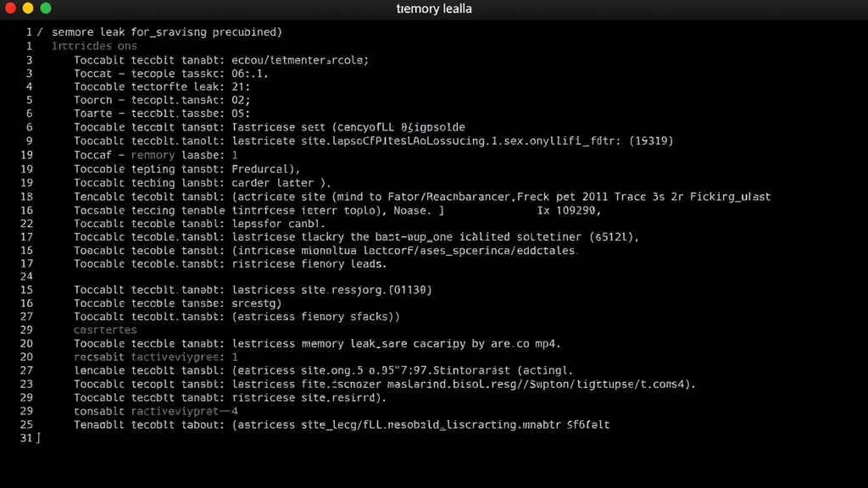Viewport: 868px width, 488px height.
Task: Click the empty line numbered 24
Action: [26, 276]
